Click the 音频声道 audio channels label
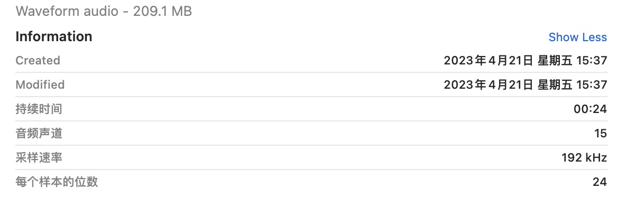This screenshot has height=207, width=644. (x=39, y=134)
